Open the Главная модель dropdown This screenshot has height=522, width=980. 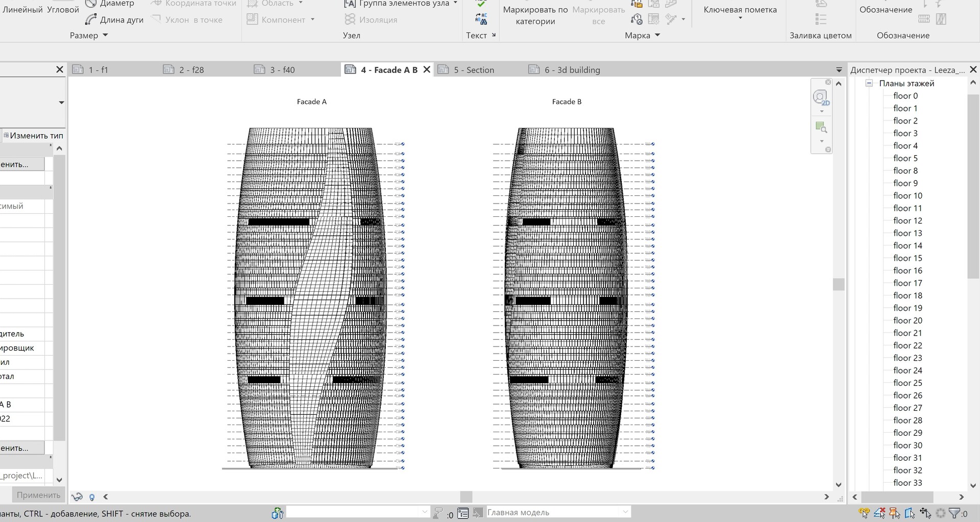[626, 512]
